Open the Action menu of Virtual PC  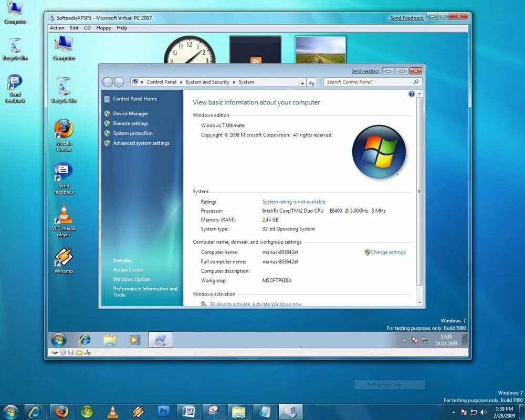coord(57,28)
